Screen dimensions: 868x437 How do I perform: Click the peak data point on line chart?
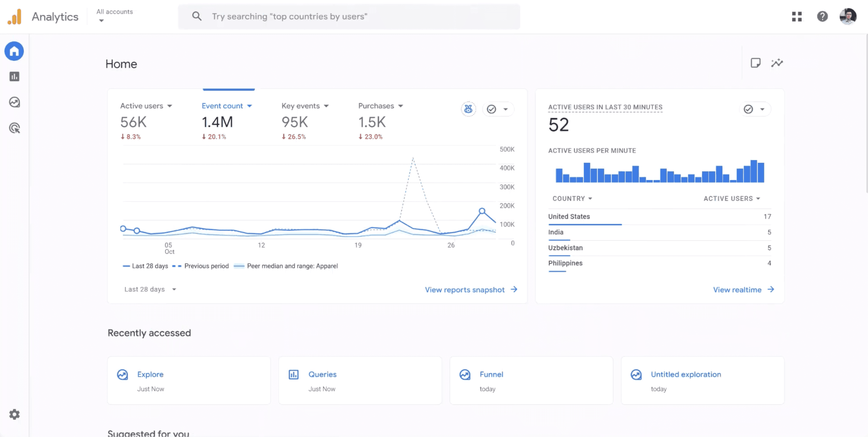point(482,211)
